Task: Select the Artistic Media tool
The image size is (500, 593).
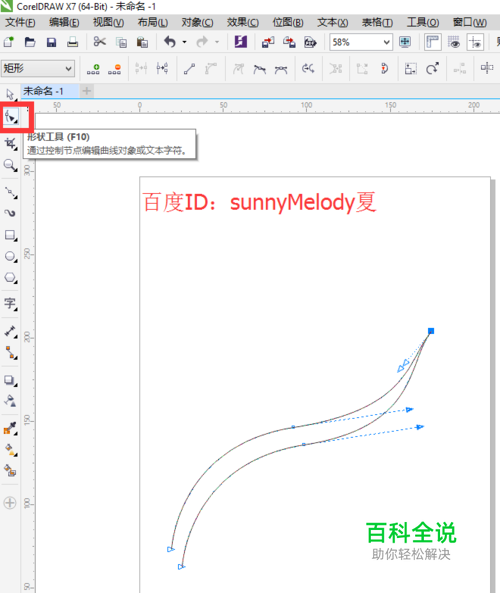Action: [x=10, y=213]
